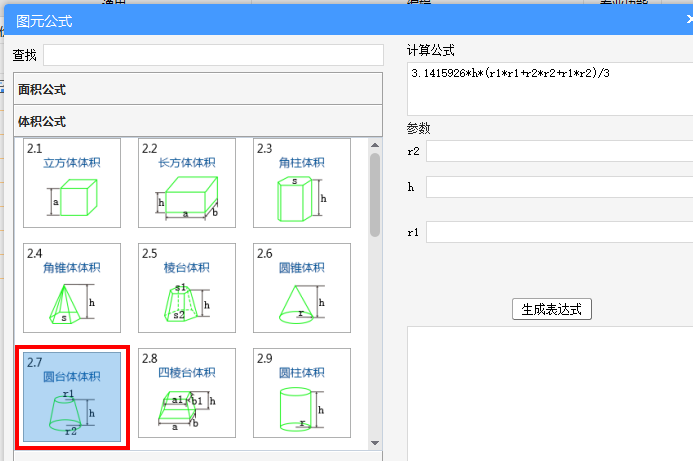Select the 2.2 长方体体积 formula thumbnail
The width and height of the screenshot is (693, 461).
(187, 183)
